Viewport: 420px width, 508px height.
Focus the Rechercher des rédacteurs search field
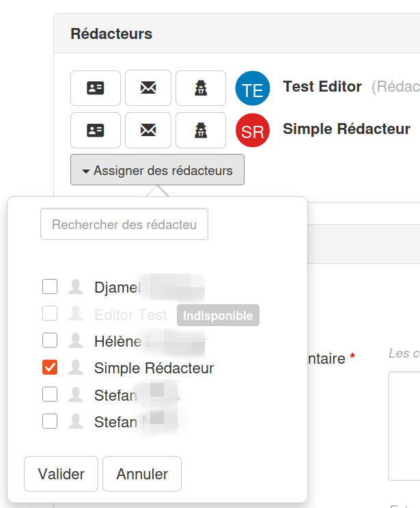(x=124, y=224)
